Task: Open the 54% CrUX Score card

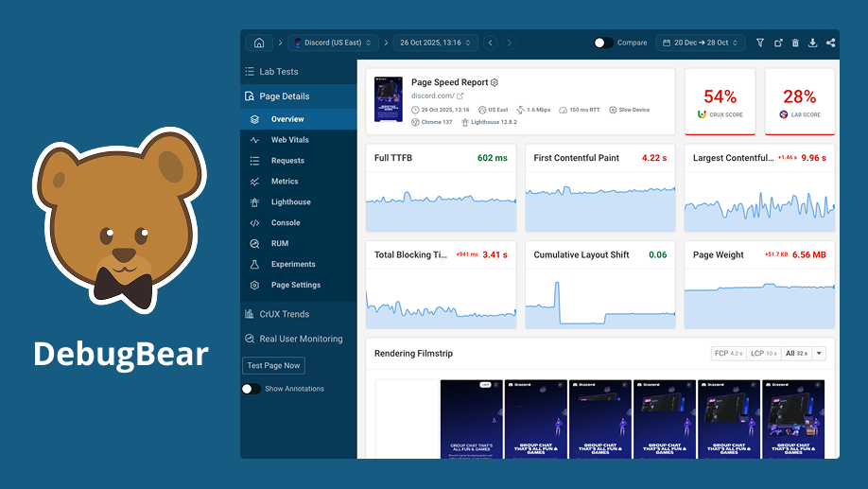Action: coord(720,101)
